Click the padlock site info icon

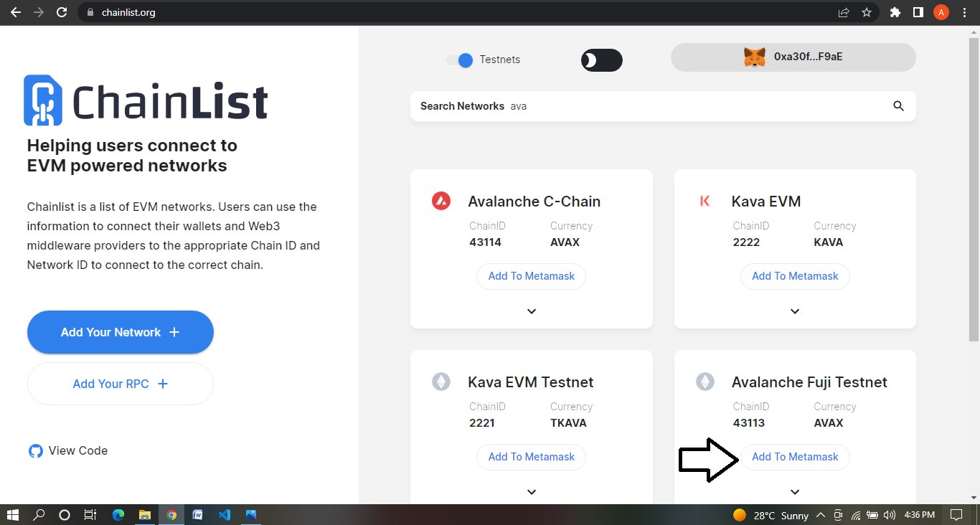pos(90,12)
